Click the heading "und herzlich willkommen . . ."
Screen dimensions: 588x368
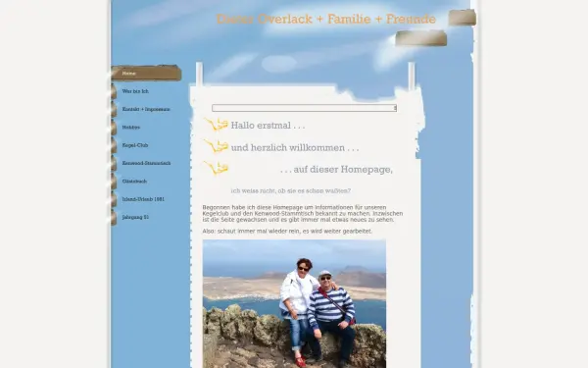click(x=295, y=147)
